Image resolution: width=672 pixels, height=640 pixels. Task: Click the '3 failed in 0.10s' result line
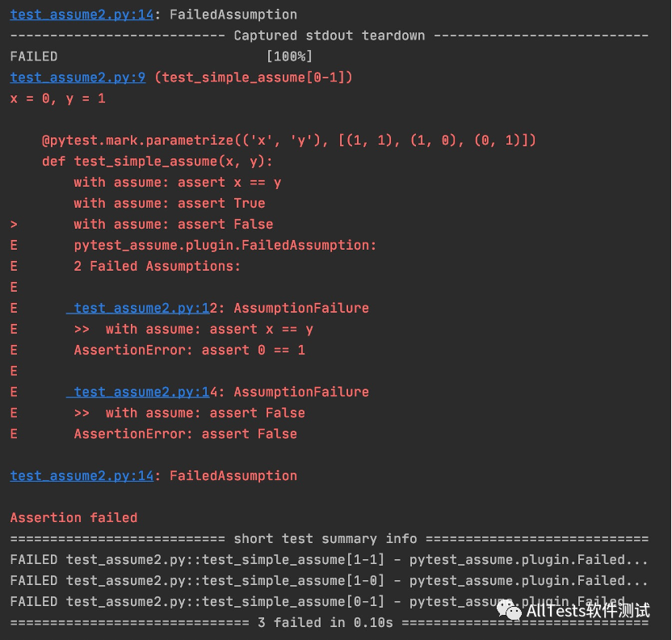pyautogui.click(x=325, y=623)
